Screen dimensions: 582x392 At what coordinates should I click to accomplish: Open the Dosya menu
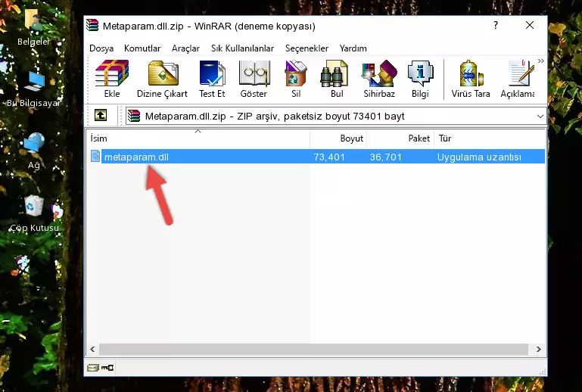point(101,48)
